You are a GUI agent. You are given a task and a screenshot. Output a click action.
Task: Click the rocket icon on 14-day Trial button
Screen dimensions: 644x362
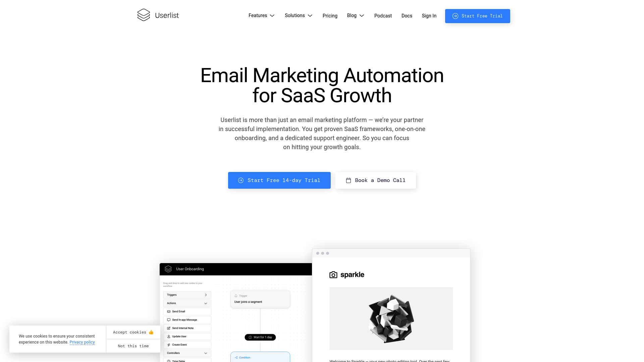[241, 180]
